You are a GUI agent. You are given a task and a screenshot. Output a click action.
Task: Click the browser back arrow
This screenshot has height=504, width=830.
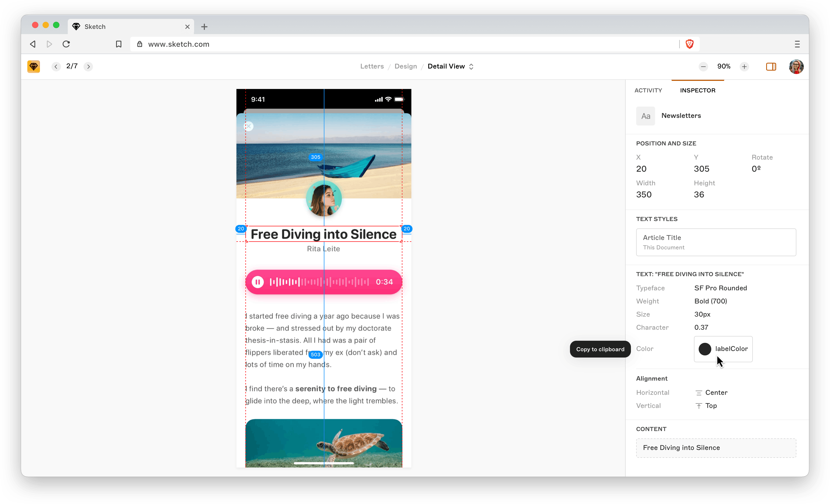click(x=32, y=44)
